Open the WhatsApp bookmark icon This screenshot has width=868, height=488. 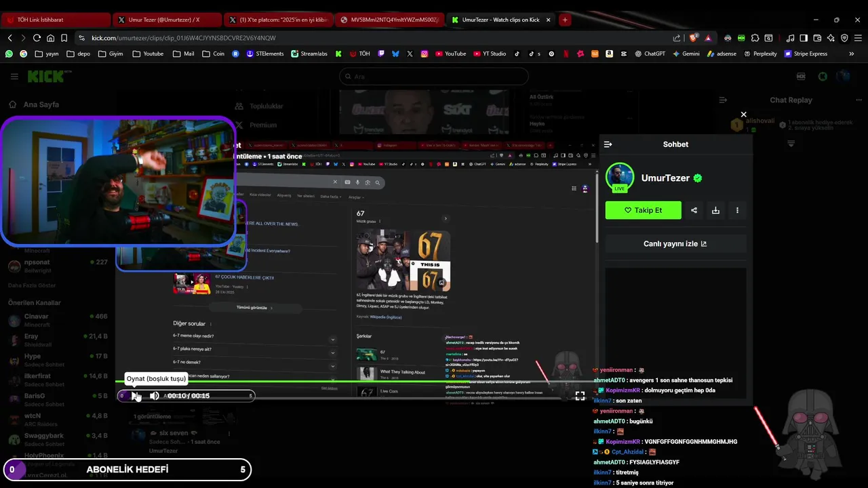[x=9, y=54]
